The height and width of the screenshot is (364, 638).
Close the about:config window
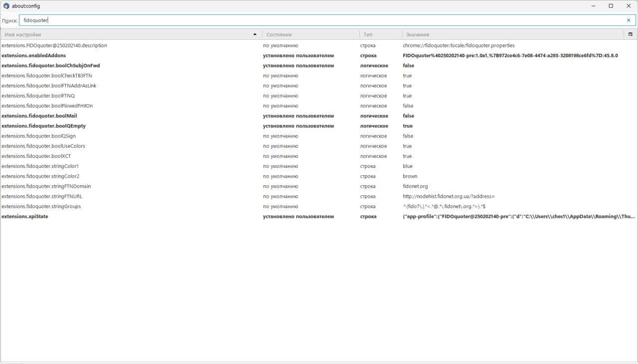tap(628, 6)
